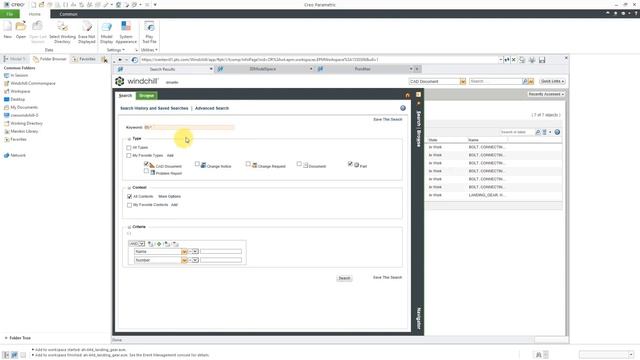640x360 pixels.
Task: Open the Quick Links dropdown
Action: (552, 81)
